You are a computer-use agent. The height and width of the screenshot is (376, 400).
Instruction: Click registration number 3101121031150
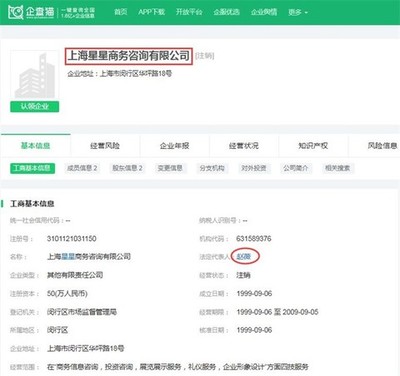72,239
